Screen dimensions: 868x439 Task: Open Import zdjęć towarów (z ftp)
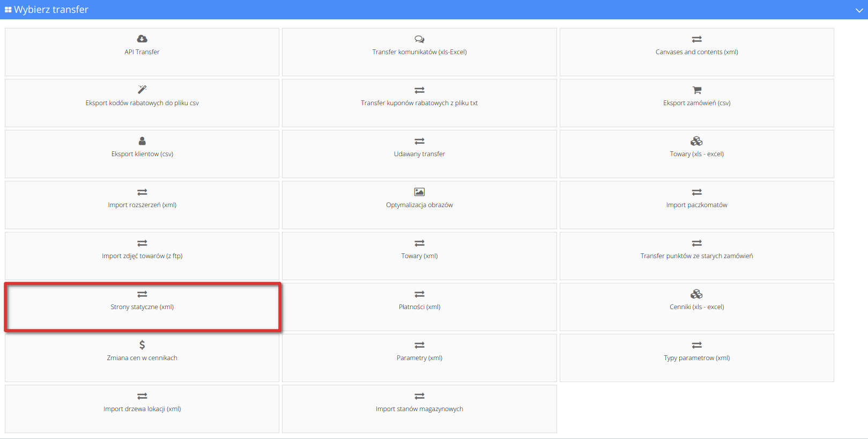pyautogui.click(x=142, y=256)
